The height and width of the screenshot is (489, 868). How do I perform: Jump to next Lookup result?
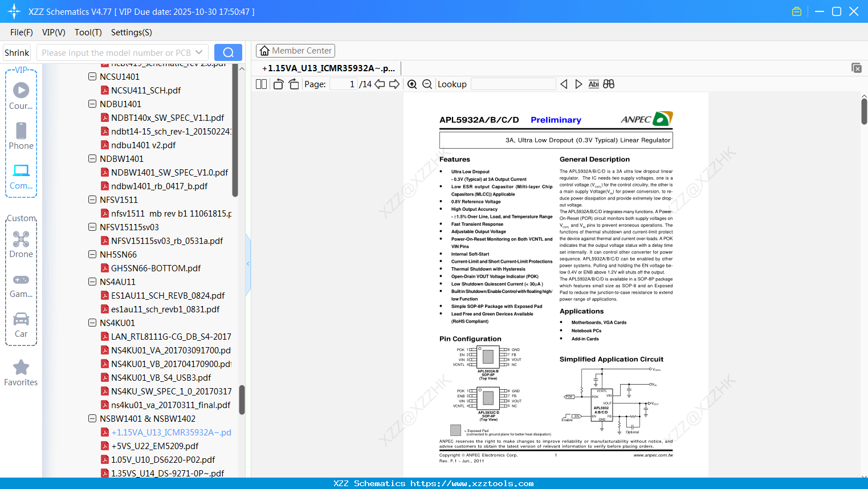pyautogui.click(x=578, y=84)
